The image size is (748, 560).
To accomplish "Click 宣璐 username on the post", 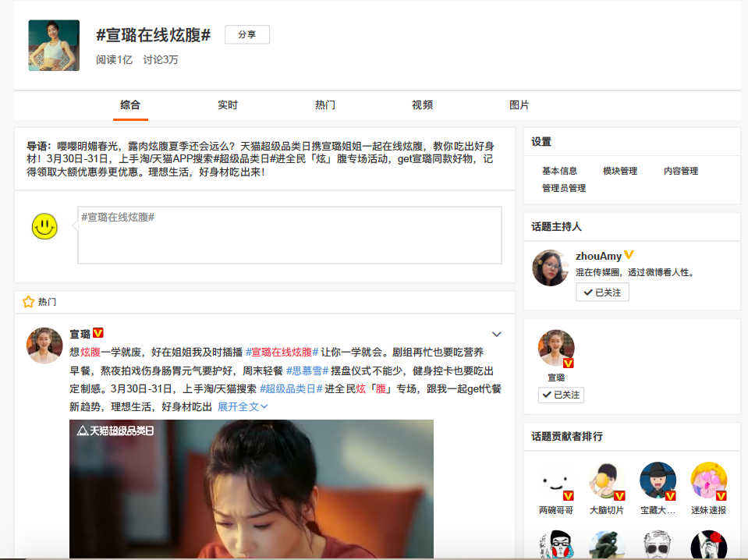I will tap(80, 334).
